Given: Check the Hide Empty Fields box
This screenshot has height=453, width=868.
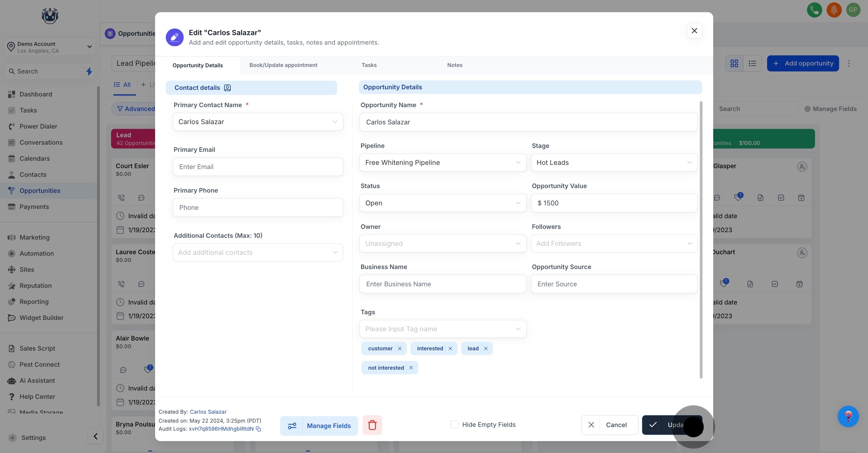Looking at the screenshot, I should 454,424.
